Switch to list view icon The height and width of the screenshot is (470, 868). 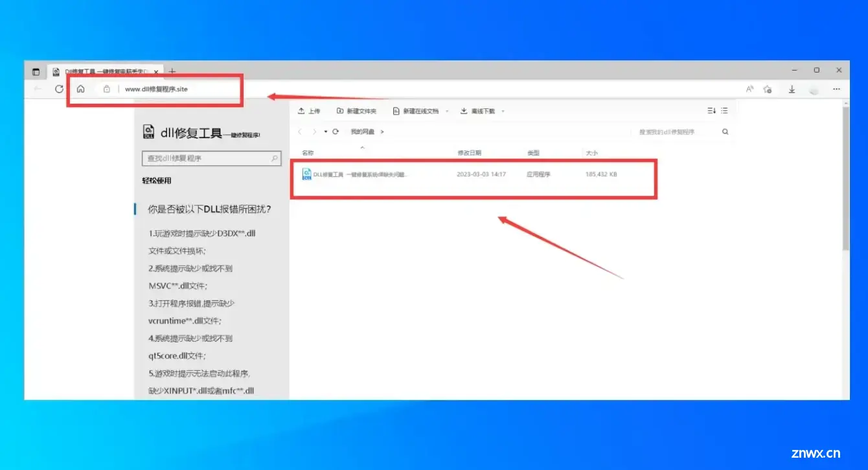[x=724, y=111]
